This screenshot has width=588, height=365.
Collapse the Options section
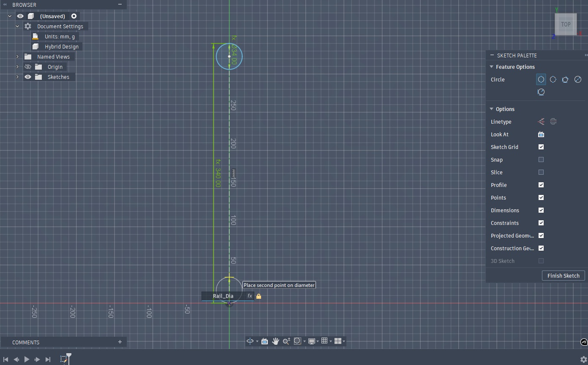[492, 109]
